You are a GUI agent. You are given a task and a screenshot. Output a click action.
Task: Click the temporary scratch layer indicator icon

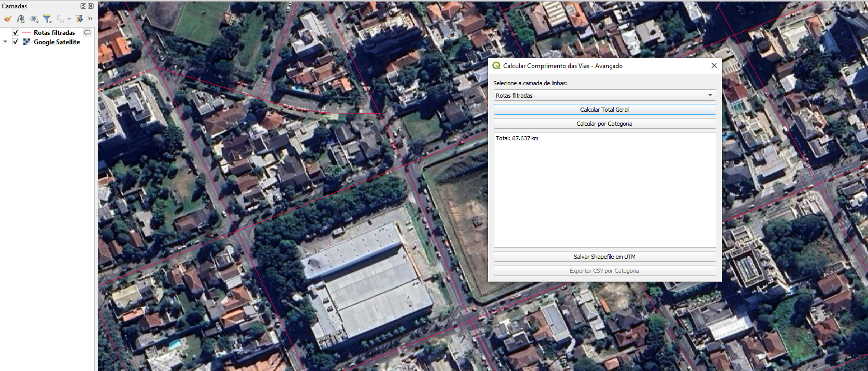pos(87,32)
